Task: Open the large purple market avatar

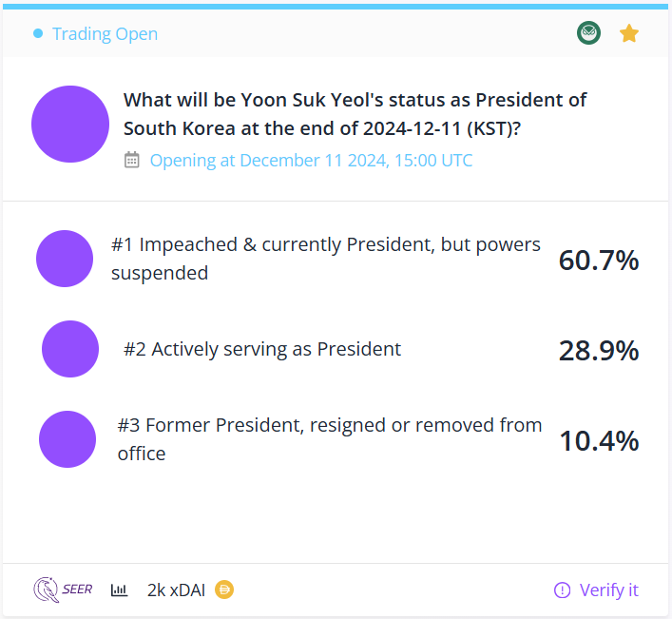Action: (70, 124)
